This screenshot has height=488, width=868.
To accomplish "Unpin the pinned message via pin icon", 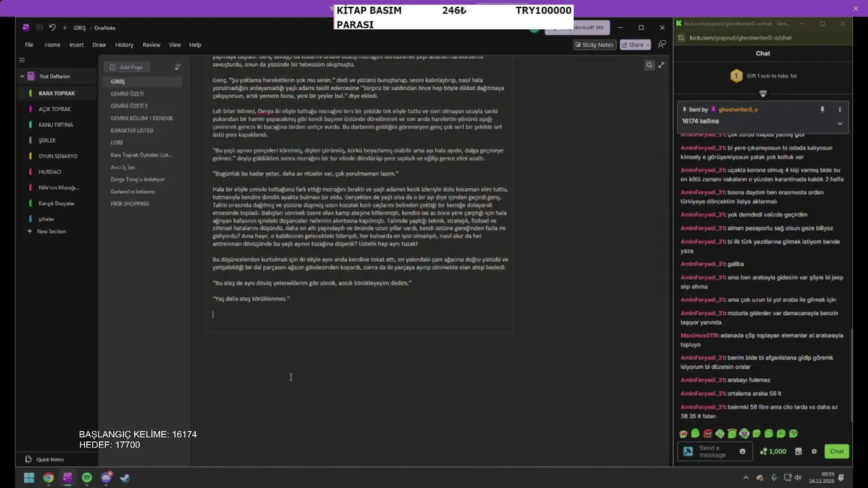I will [x=822, y=109].
